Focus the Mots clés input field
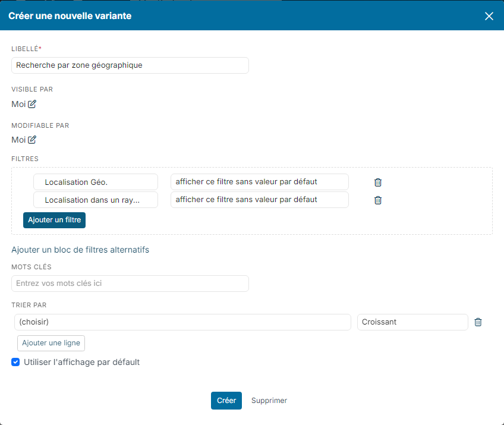Viewport: 504px width, 425px height. coord(130,284)
